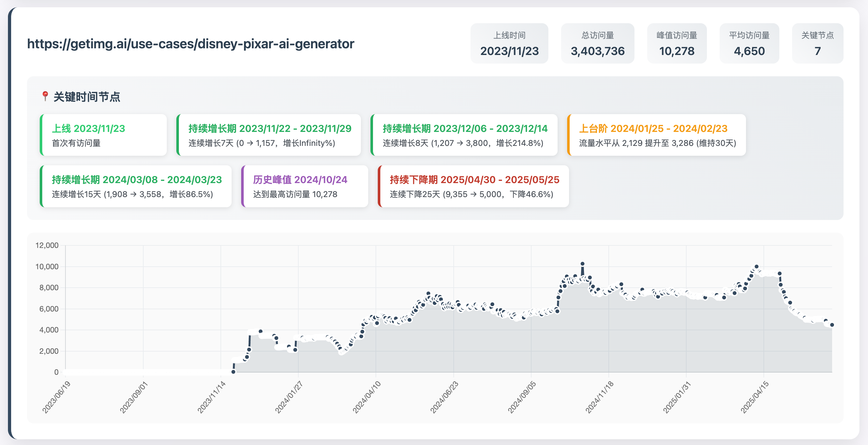Click the 2023/09/01 x-axis label
This screenshot has height=445, width=868.
(x=134, y=397)
